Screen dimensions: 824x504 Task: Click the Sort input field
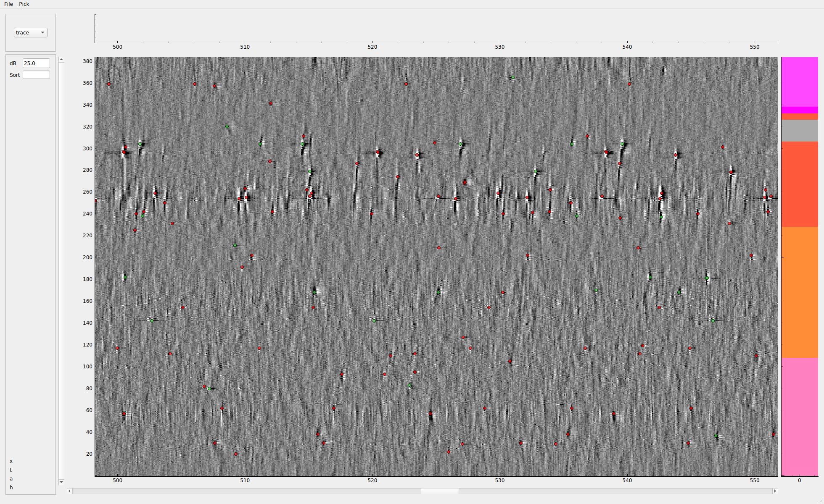tap(36, 75)
